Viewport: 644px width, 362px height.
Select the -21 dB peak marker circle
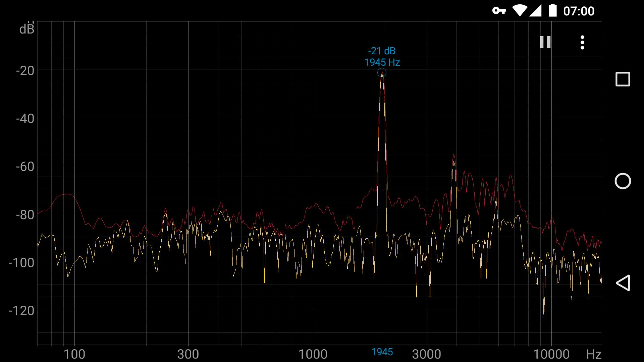click(x=382, y=73)
